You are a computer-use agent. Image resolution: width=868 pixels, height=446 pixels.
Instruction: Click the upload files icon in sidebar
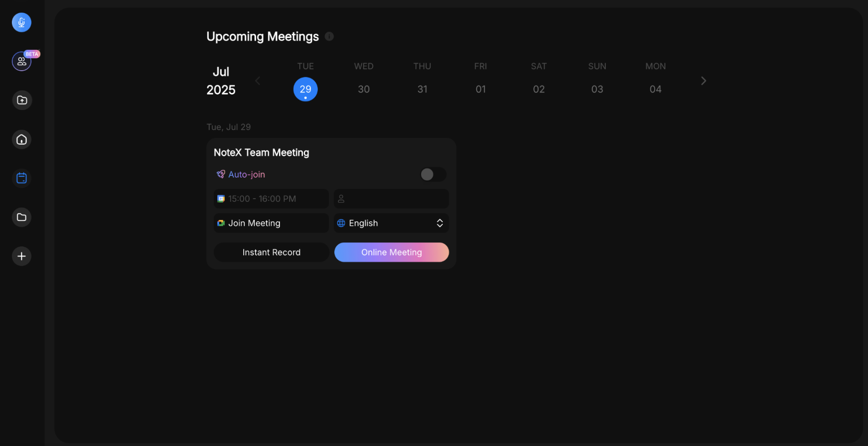tap(21, 100)
